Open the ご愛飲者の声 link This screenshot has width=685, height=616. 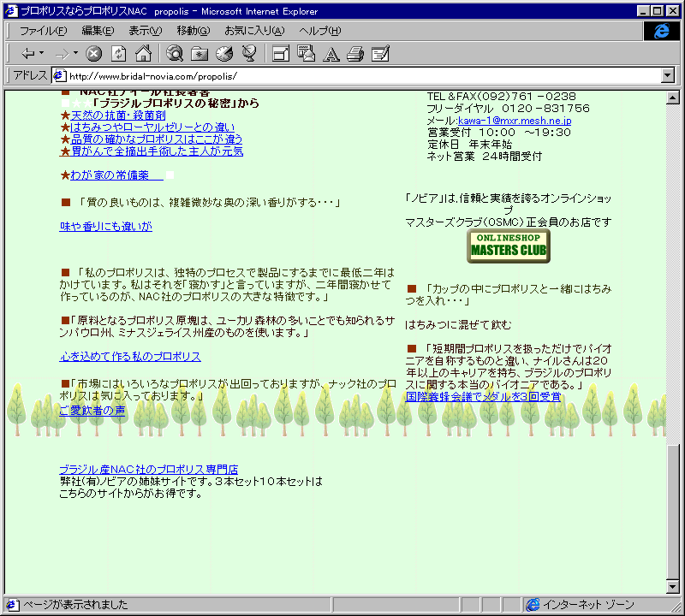tap(92, 411)
